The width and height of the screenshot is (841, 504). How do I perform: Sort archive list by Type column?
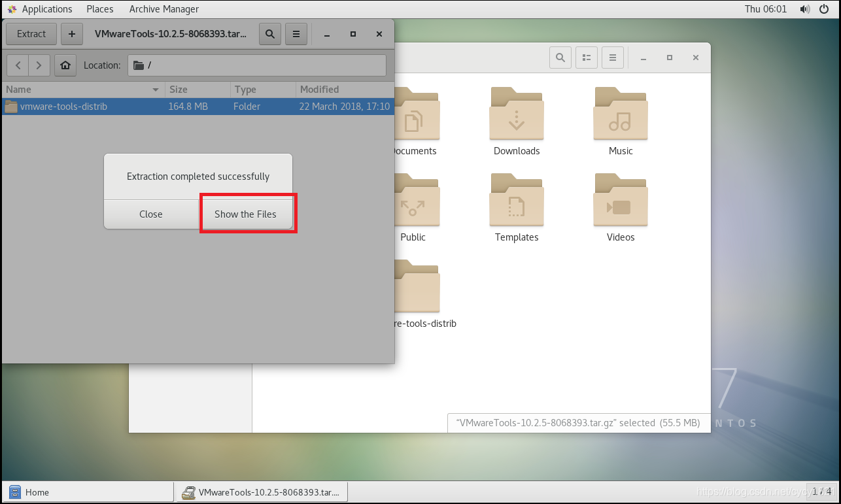[263, 90]
